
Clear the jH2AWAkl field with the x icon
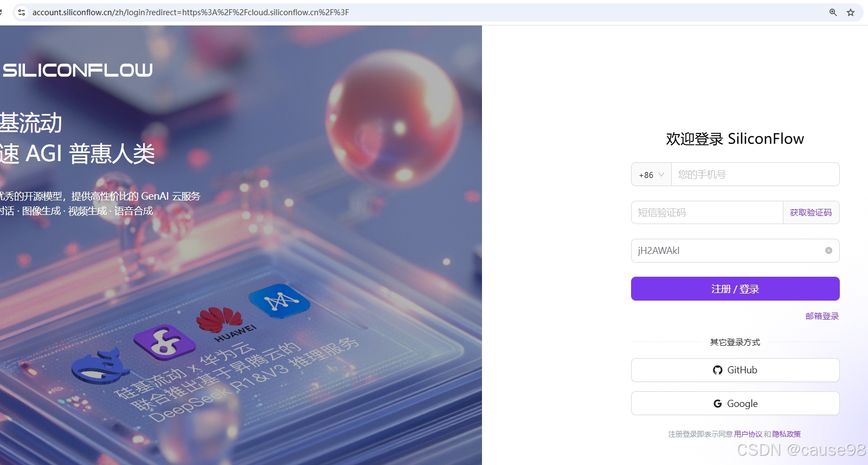(x=828, y=251)
